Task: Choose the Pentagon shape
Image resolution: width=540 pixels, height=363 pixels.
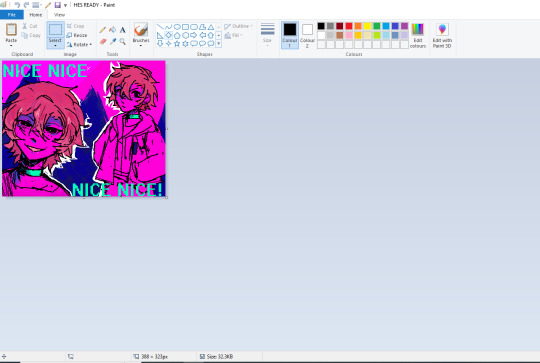Action: (177, 35)
